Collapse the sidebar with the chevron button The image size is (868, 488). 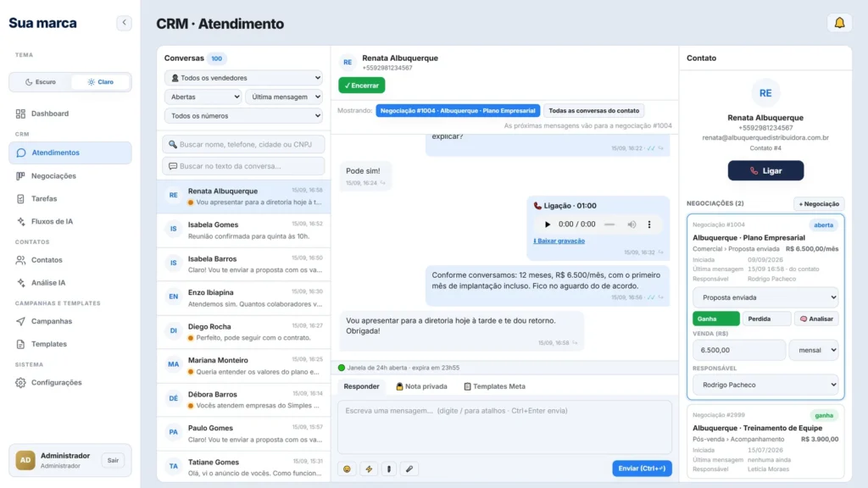coord(124,23)
